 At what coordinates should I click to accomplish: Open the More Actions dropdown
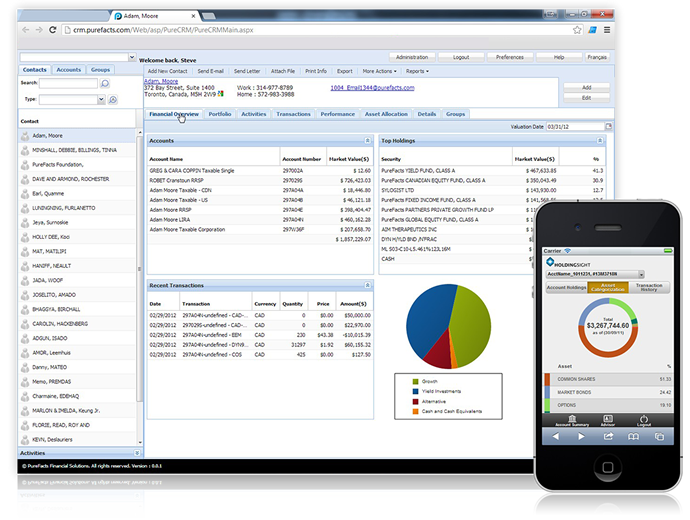pyautogui.click(x=379, y=71)
